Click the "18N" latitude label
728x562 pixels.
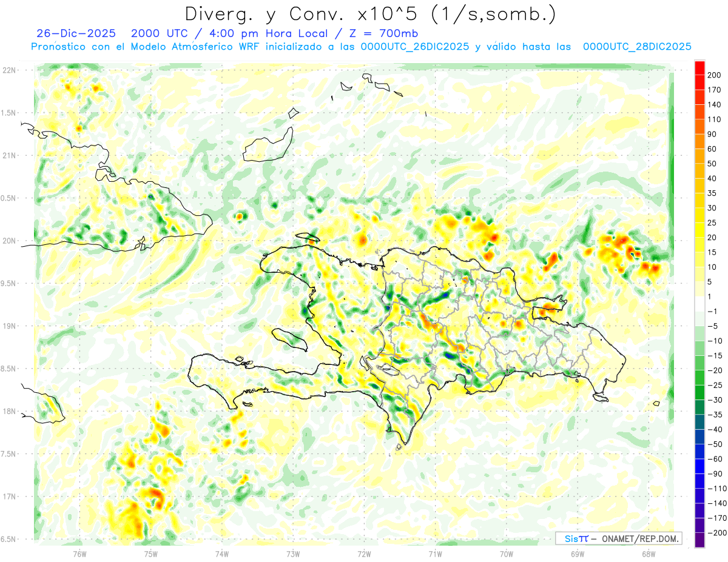(9, 411)
